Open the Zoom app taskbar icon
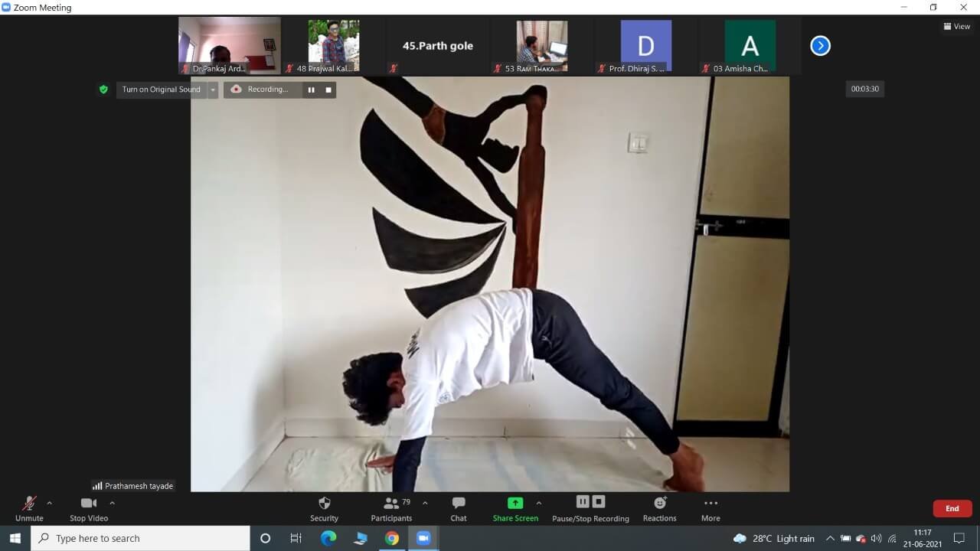Viewport: 980px width, 551px height. tap(423, 538)
